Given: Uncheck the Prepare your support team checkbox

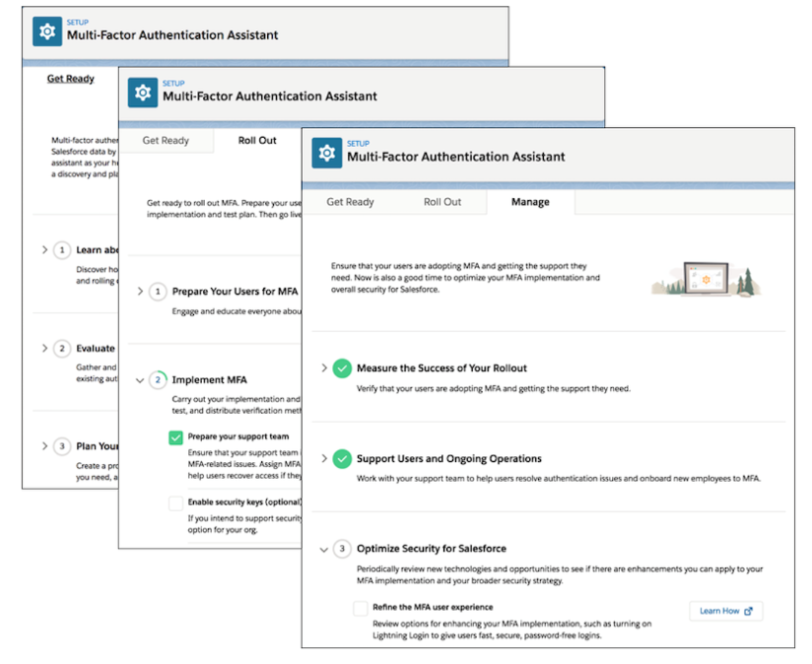Looking at the screenshot, I should (175, 437).
